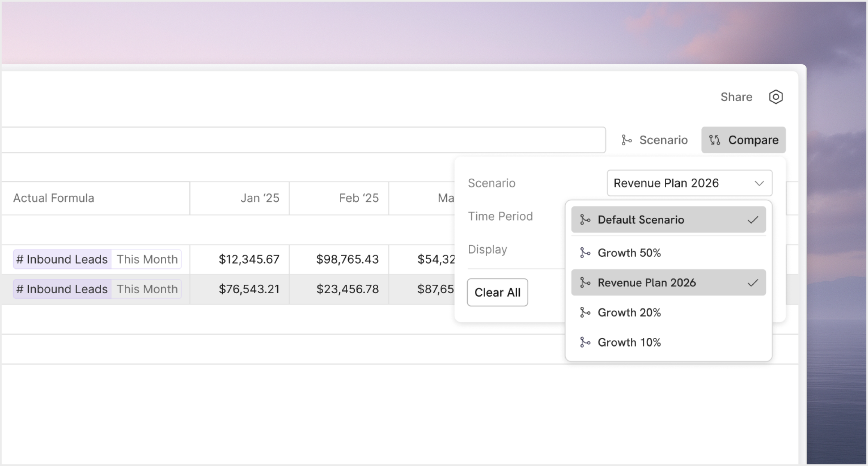Toggle the Compare button
The height and width of the screenshot is (466, 868).
[743, 140]
